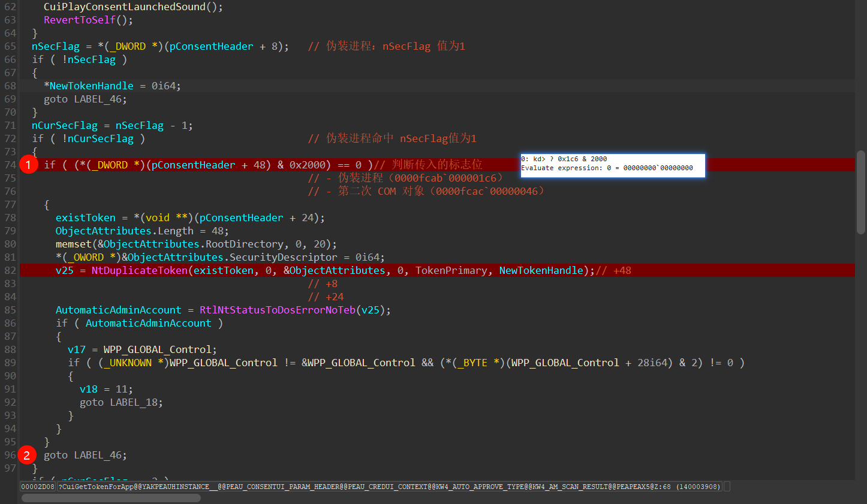The image size is (867, 504).
Task: Click the memset call on line 80
Action: coord(73,244)
